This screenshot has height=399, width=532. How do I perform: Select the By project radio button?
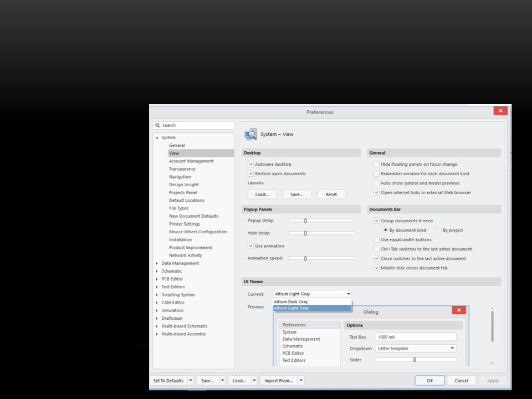pos(439,230)
